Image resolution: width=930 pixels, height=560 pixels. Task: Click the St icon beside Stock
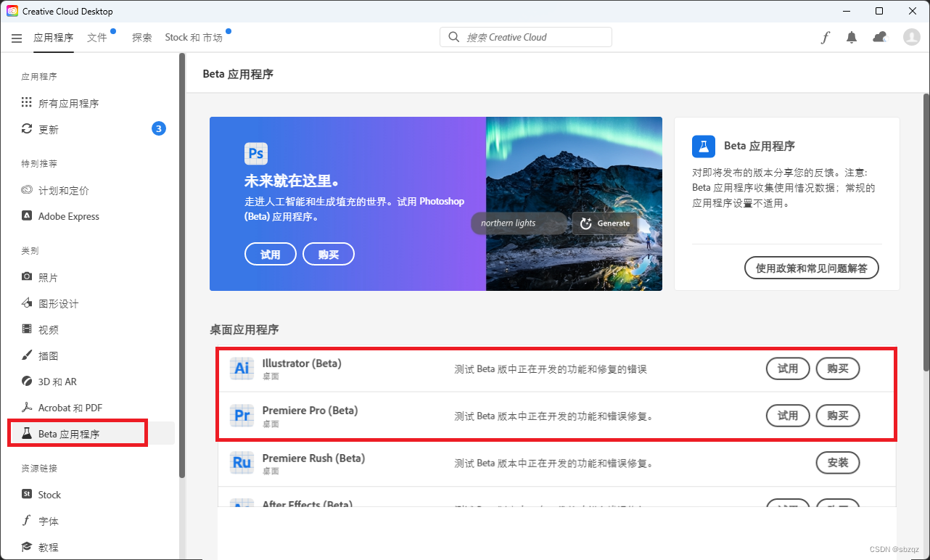point(27,495)
